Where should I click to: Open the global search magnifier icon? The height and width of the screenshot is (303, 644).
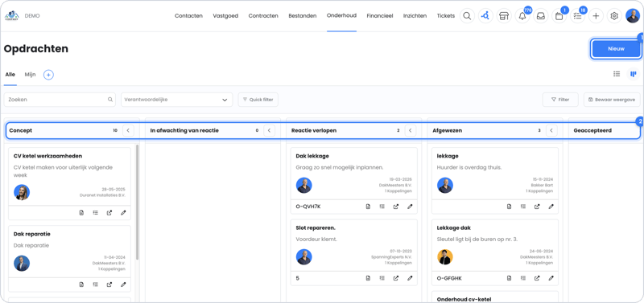pos(467,16)
